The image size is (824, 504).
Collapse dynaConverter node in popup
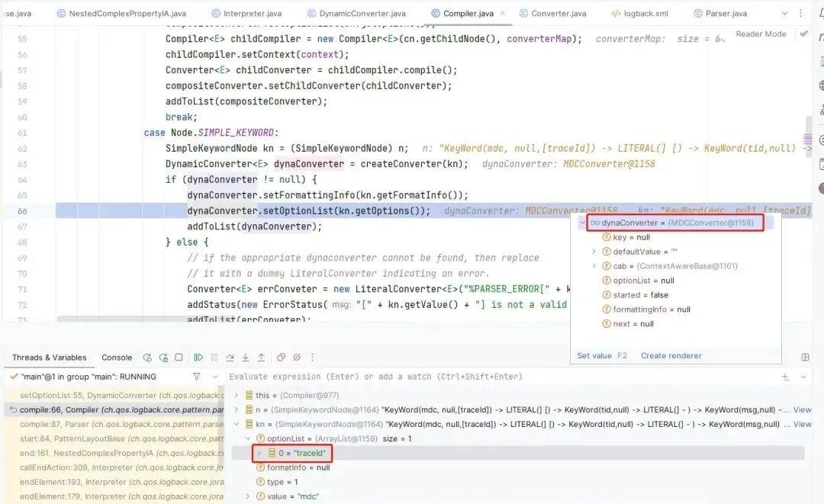(x=581, y=223)
